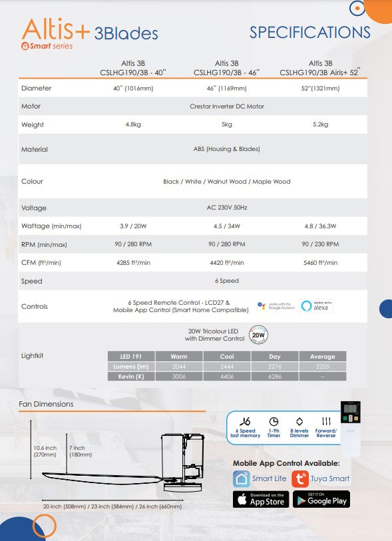Image resolution: width=392 pixels, height=541 pixels.
Task: Click the 46" (1169mm) cell
Action: (227, 89)
